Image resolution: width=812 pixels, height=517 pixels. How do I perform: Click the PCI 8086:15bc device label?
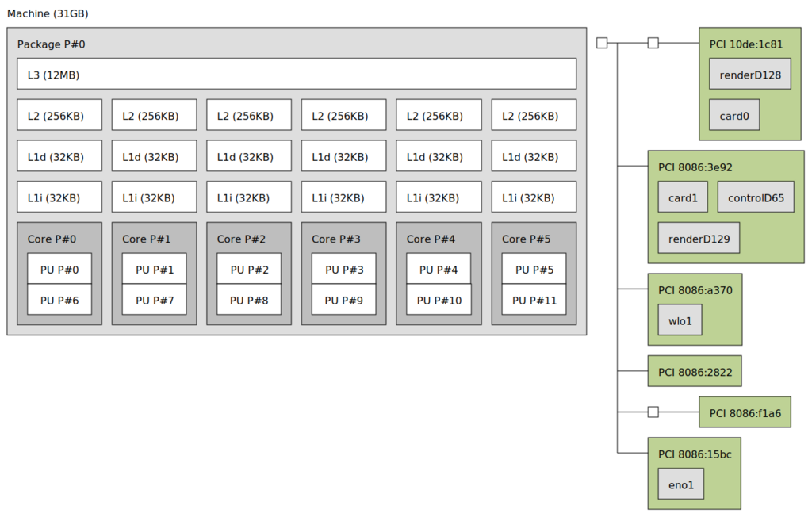click(x=695, y=455)
